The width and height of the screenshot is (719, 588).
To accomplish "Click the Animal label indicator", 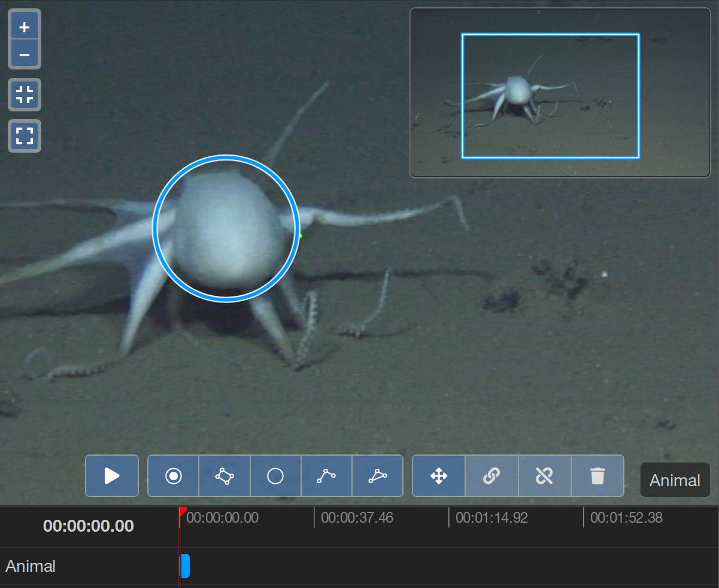I will click(x=675, y=480).
